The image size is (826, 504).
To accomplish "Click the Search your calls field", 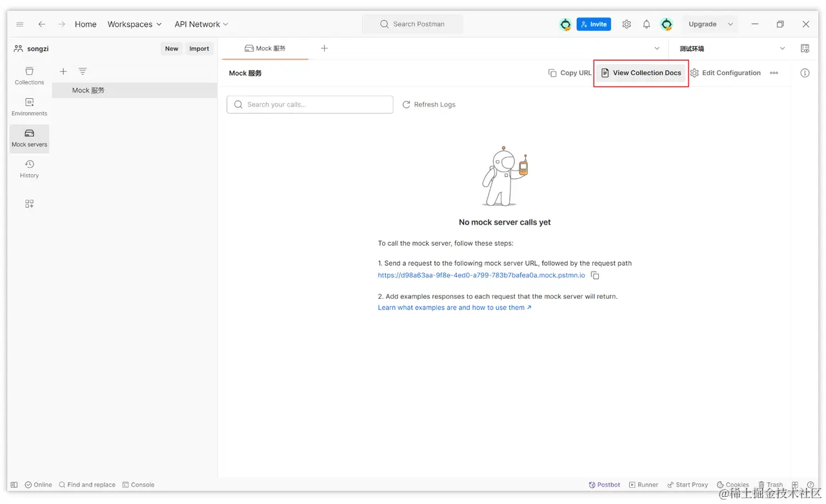I will 310,105.
